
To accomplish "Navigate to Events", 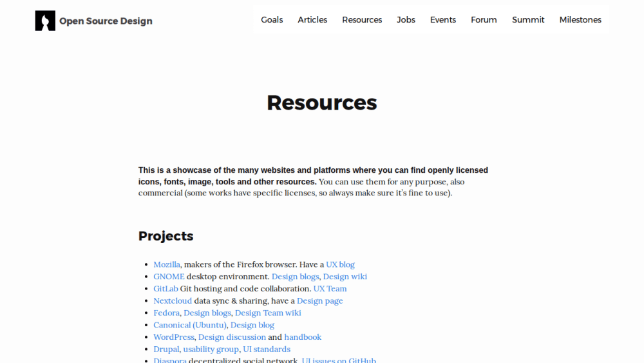I will pos(443,20).
